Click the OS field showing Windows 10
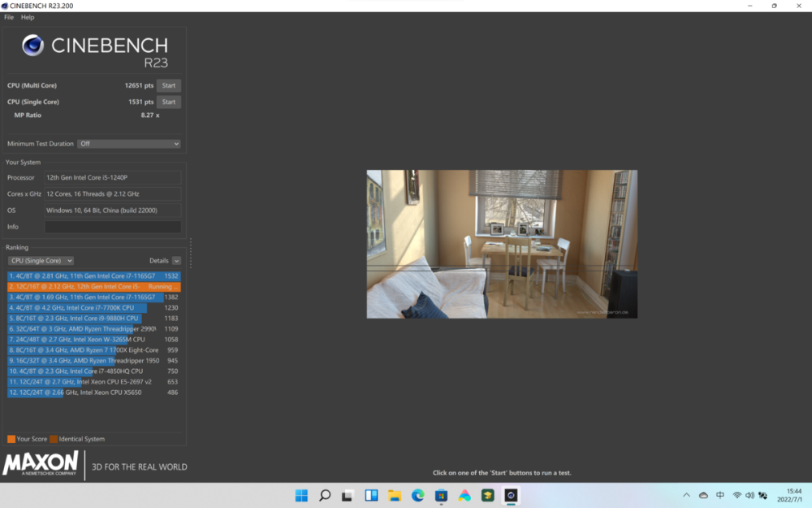Viewport: 812px width, 508px height. 112,211
